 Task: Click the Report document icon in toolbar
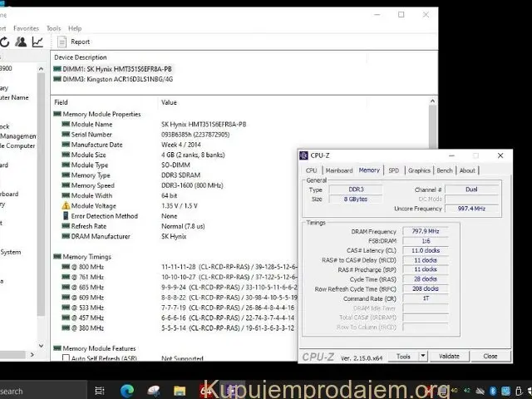point(60,42)
